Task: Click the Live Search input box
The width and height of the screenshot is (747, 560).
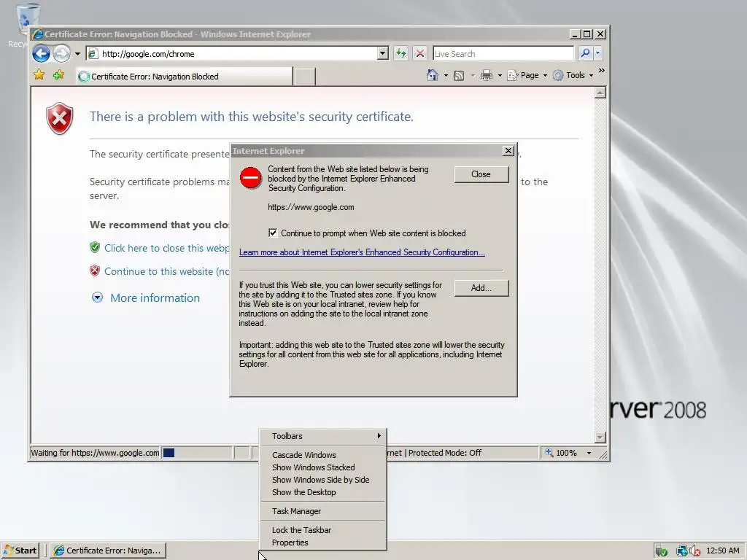Action: [503, 53]
